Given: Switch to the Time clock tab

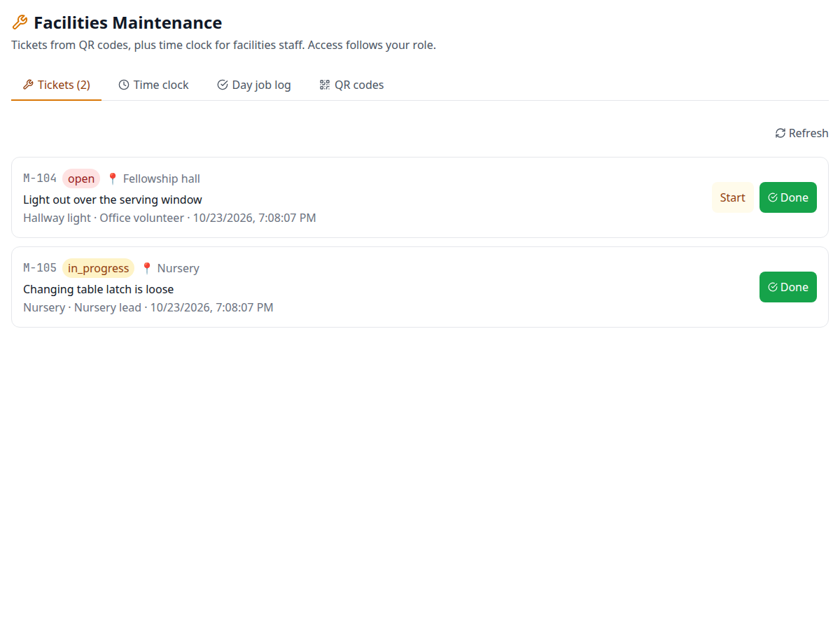Looking at the screenshot, I should coord(153,85).
